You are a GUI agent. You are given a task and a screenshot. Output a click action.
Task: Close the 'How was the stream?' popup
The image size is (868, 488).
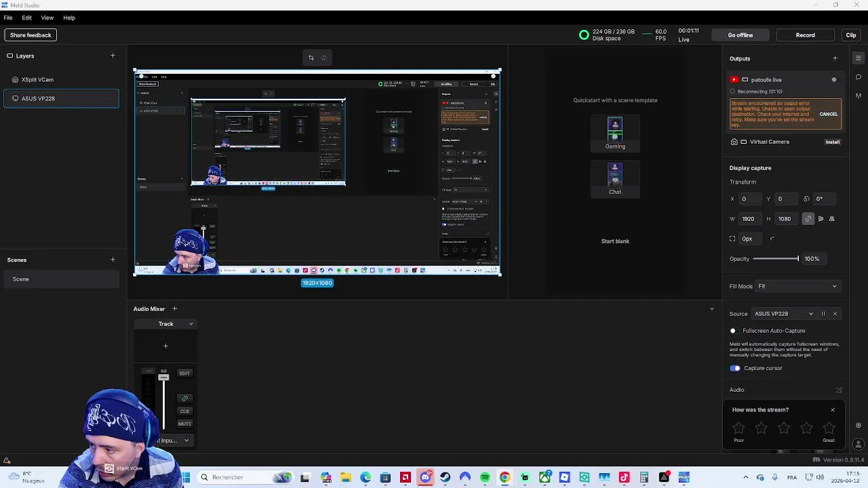[x=833, y=409]
